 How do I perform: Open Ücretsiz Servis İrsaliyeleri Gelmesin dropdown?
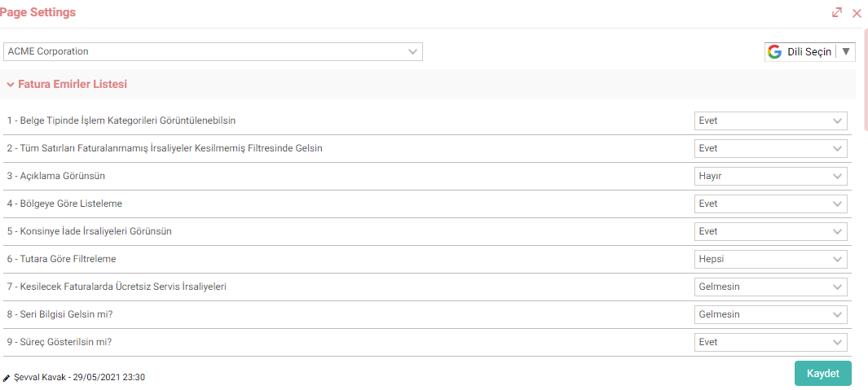770,287
